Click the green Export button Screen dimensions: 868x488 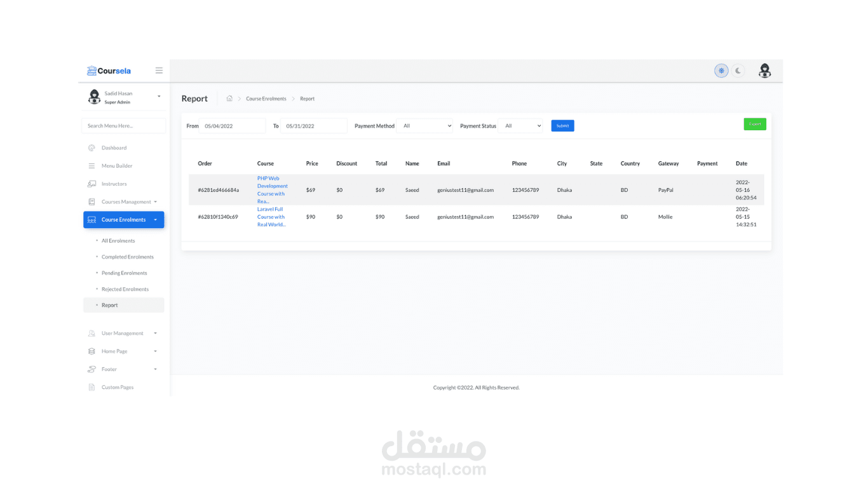(755, 124)
